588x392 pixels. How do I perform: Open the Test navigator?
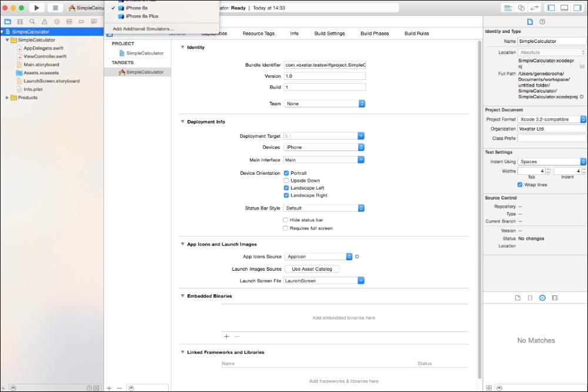point(56,21)
